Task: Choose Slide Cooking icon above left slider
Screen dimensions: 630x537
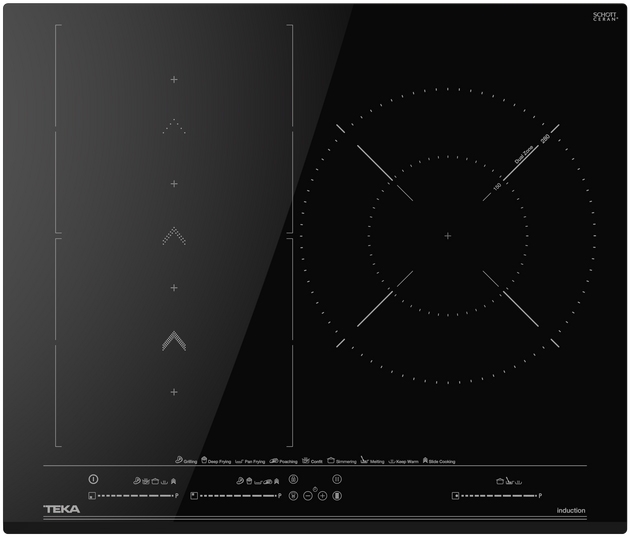Action: tap(174, 481)
